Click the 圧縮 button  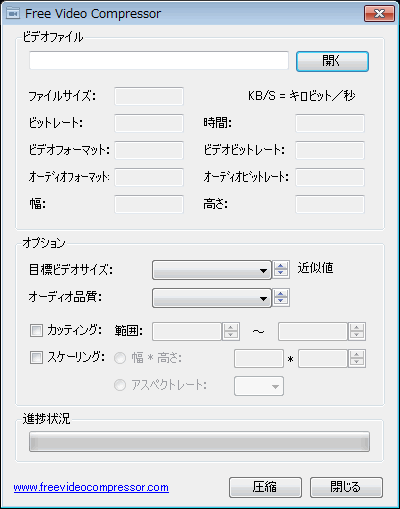tap(265, 487)
